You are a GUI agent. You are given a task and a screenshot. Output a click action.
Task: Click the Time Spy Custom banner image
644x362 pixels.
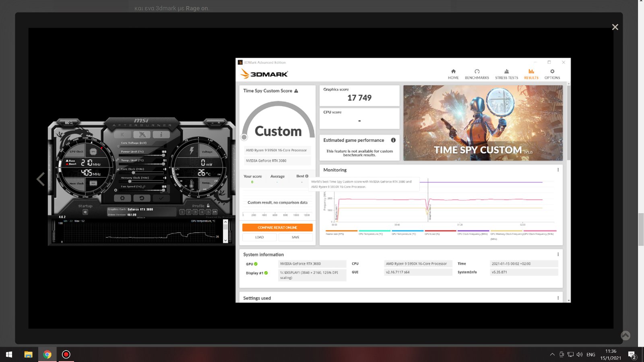coord(483,123)
